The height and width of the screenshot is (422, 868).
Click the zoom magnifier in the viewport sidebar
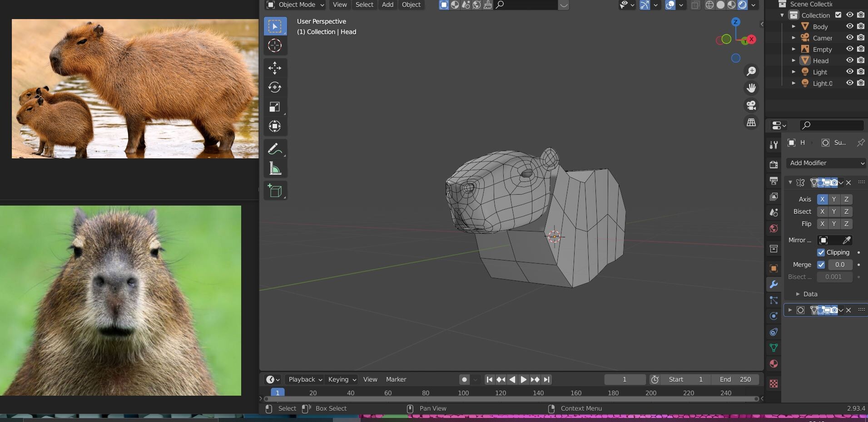click(751, 71)
